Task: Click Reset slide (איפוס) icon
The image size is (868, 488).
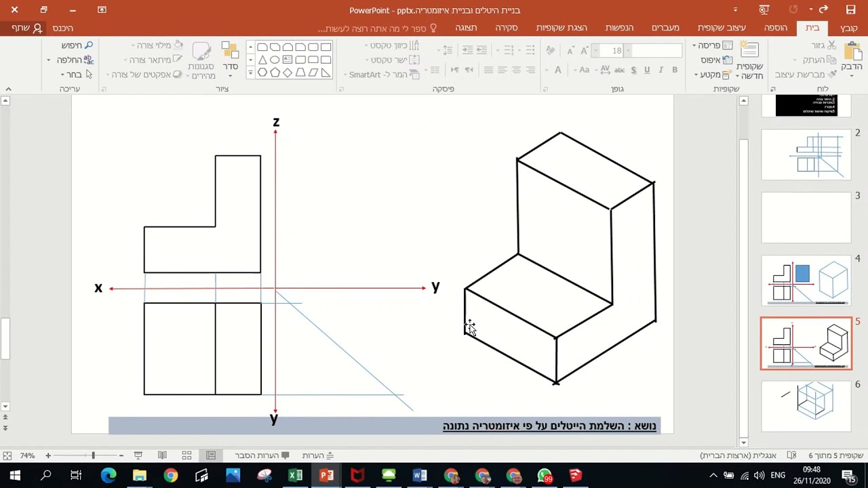Action: coord(727,60)
